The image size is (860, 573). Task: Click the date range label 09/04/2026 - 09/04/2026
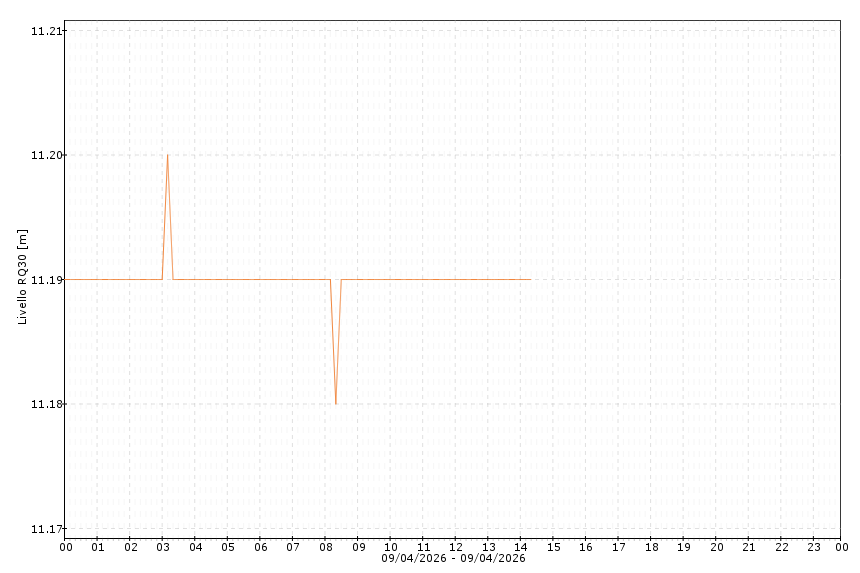[x=453, y=558]
